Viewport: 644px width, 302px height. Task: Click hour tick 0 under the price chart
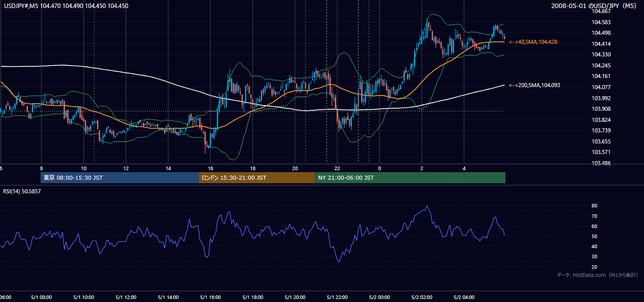[x=379, y=168]
